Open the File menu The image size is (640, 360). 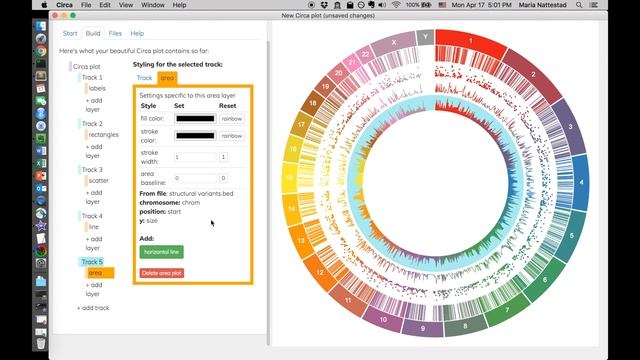86,5
